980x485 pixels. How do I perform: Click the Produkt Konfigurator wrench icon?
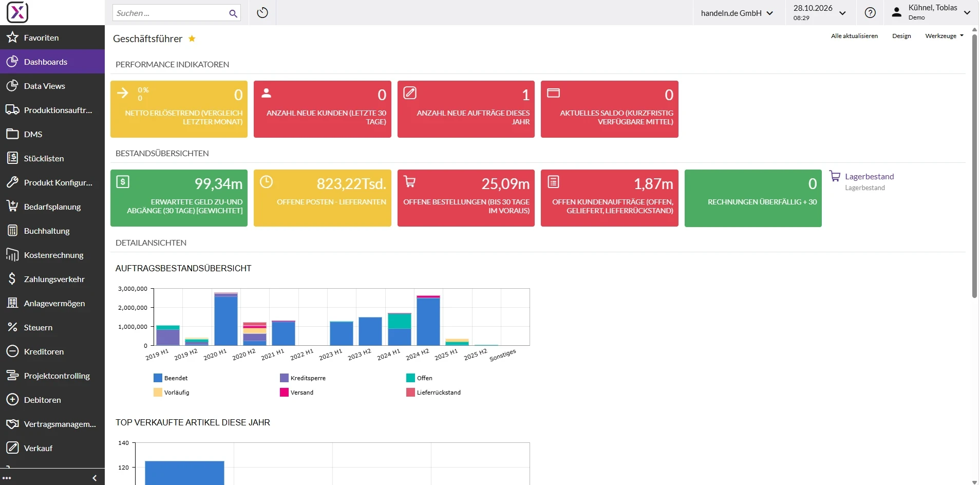[12, 182]
